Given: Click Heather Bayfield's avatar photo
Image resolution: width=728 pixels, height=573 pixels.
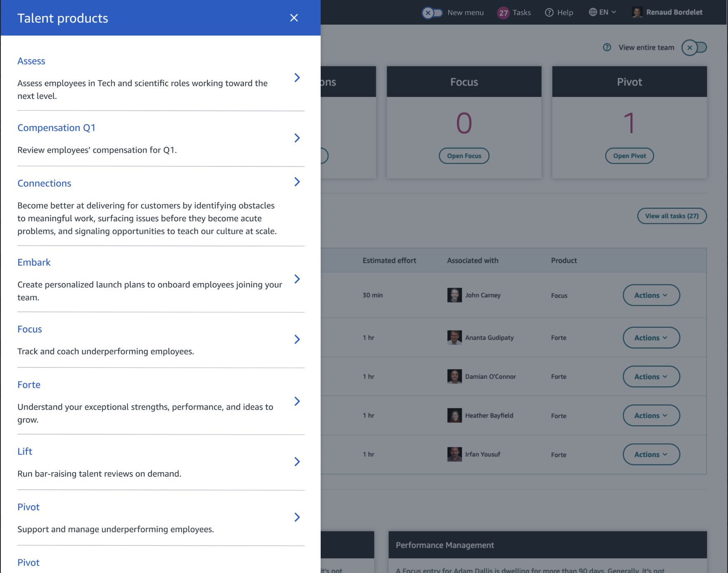Looking at the screenshot, I should click(x=454, y=415).
